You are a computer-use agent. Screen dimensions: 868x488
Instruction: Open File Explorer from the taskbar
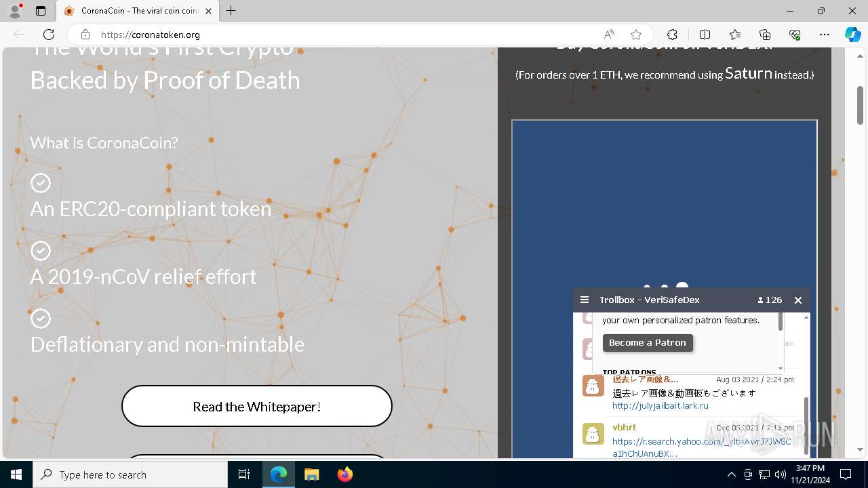(311, 474)
